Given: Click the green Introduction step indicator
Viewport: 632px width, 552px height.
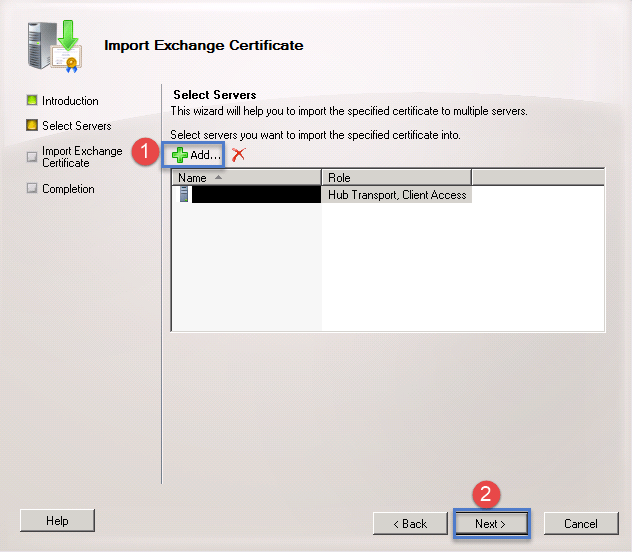Looking at the screenshot, I should 32,100.
